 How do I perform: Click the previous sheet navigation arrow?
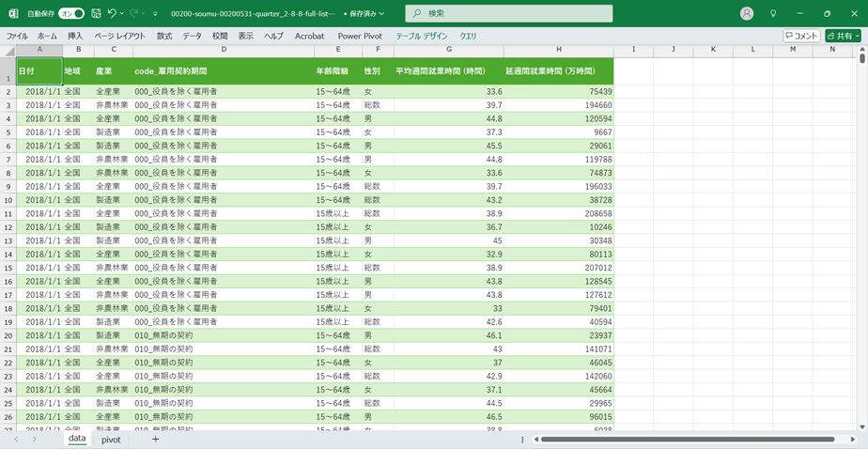pyautogui.click(x=16, y=440)
